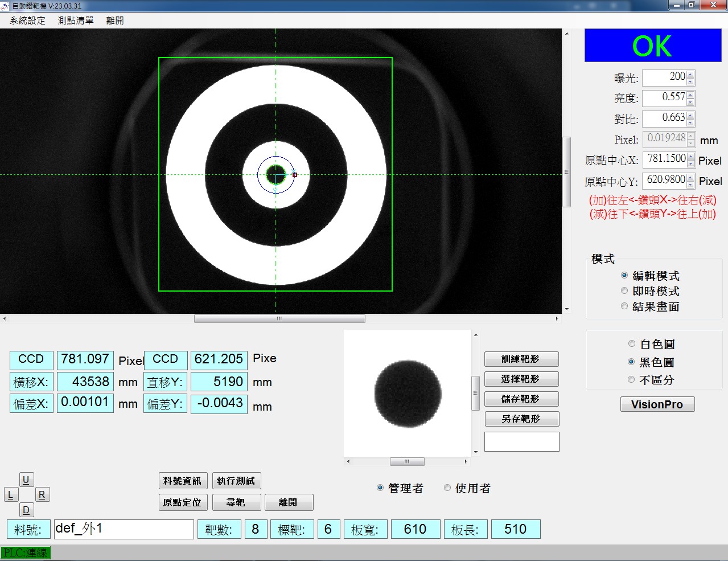Image resolution: width=728 pixels, height=561 pixels.
Task: Click the PLC:連線 status indicator
Action: (26, 553)
